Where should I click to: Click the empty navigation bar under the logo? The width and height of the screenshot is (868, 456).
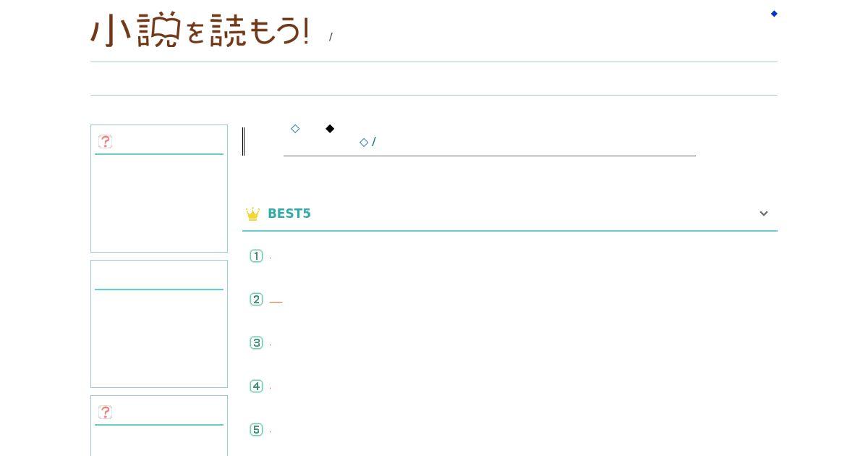click(x=434, y=78)
